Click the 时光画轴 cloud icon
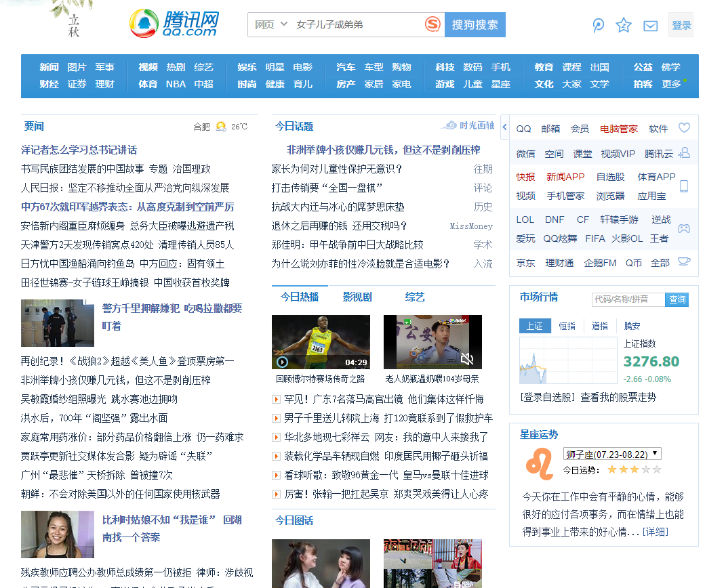 [x=448, y=125]
